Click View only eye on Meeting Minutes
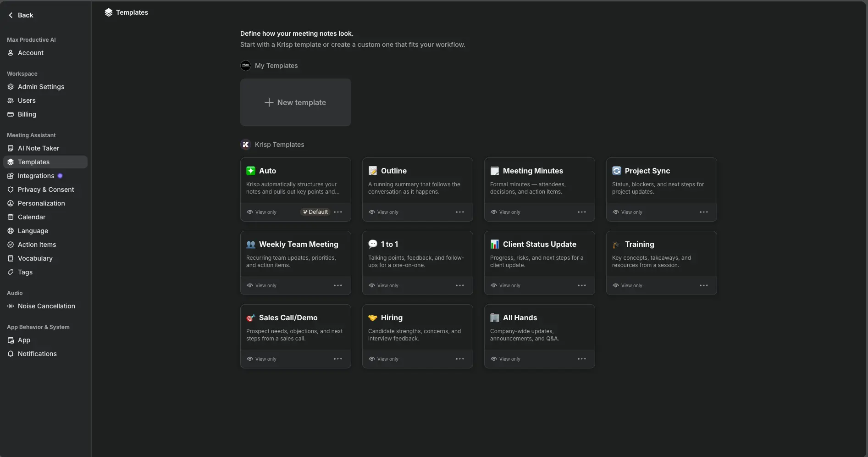 coord(494,212)
